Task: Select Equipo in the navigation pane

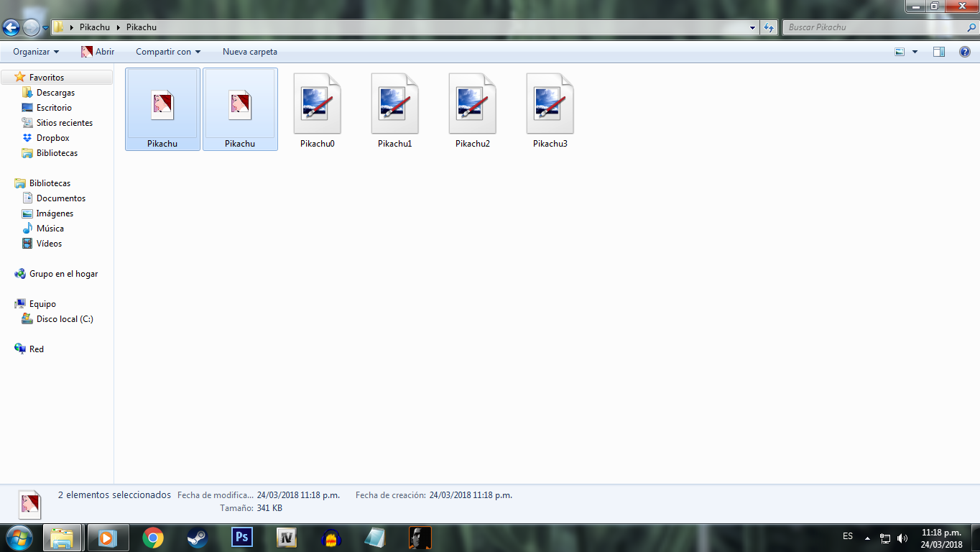Action: point(42,304)
